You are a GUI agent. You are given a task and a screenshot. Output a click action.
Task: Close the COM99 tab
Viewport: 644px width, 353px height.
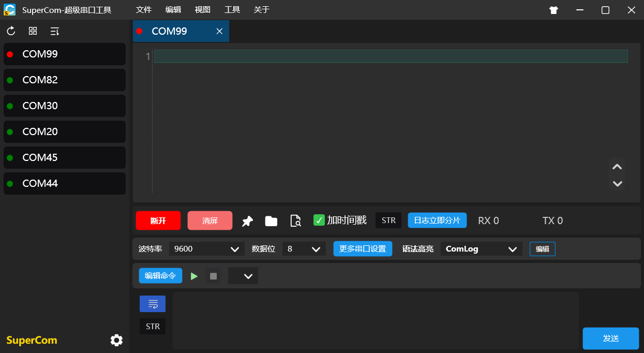[x=219, y=32]
